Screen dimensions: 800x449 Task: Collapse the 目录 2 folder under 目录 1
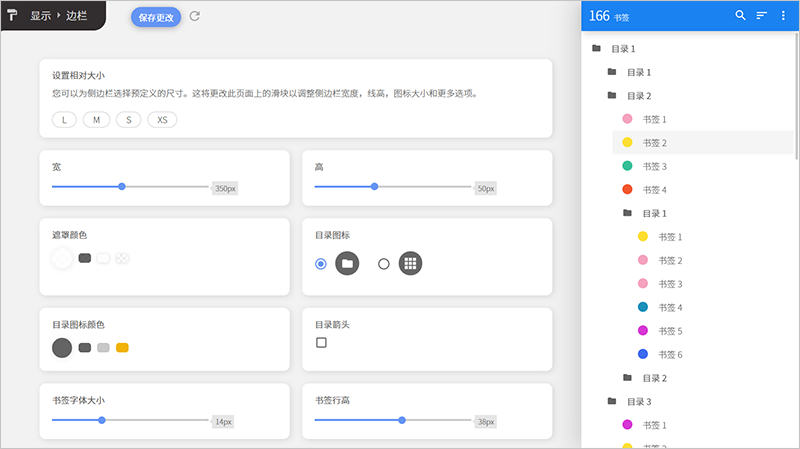pyautogui.click(x=612, y=96)
